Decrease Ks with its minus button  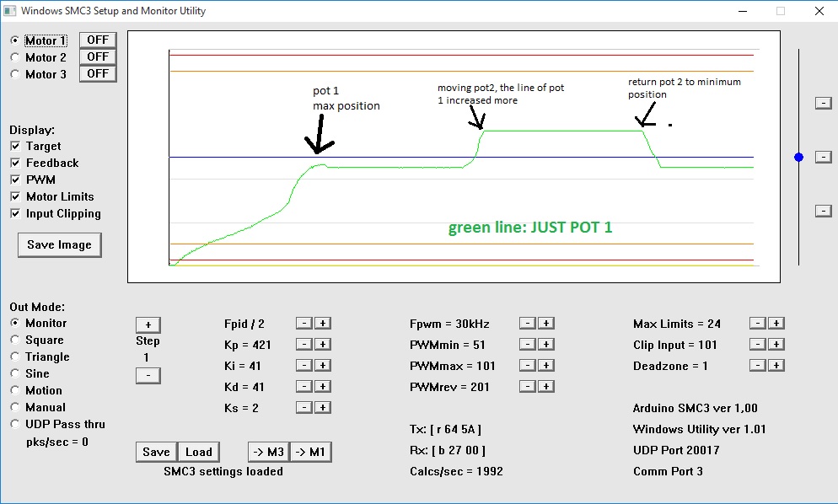(304, 408)
